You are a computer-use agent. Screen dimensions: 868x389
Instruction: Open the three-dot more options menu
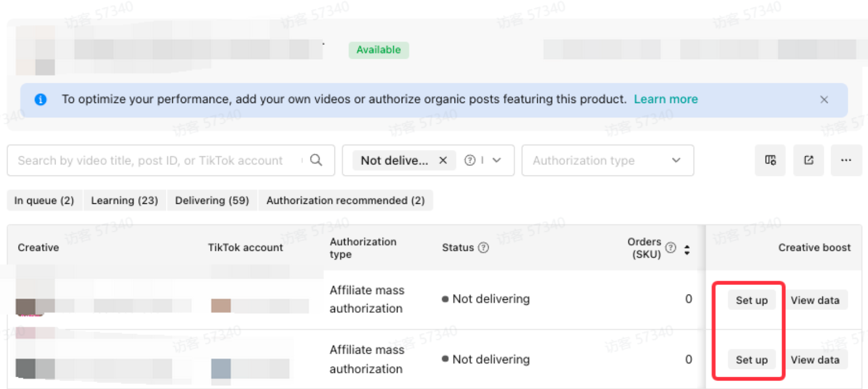[x=846, y=160]
